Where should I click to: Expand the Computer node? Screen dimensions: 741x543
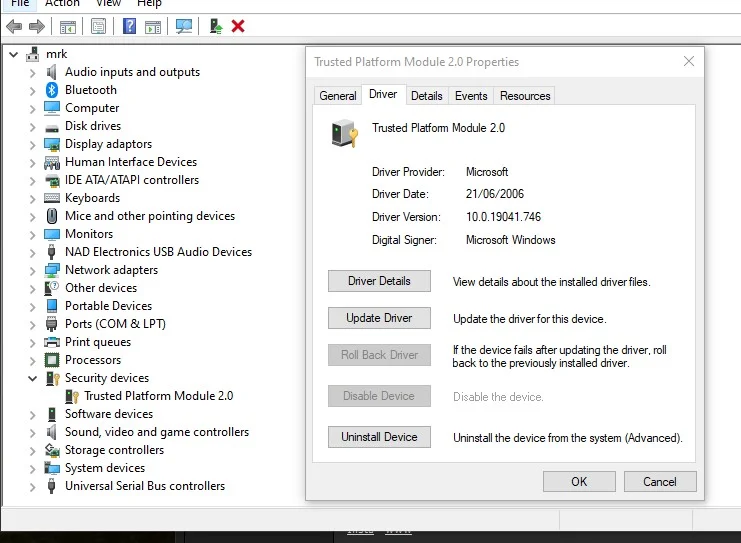pyautogui.click(x=32, y=109)
